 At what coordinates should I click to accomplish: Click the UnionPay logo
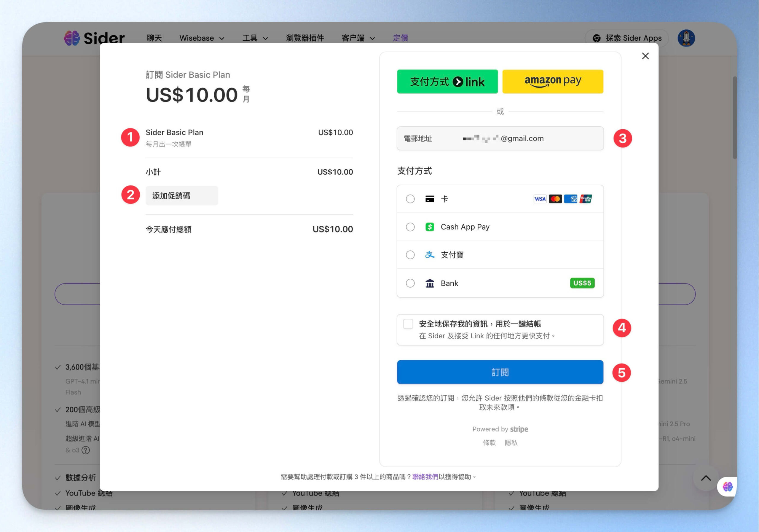coord(586,199)
